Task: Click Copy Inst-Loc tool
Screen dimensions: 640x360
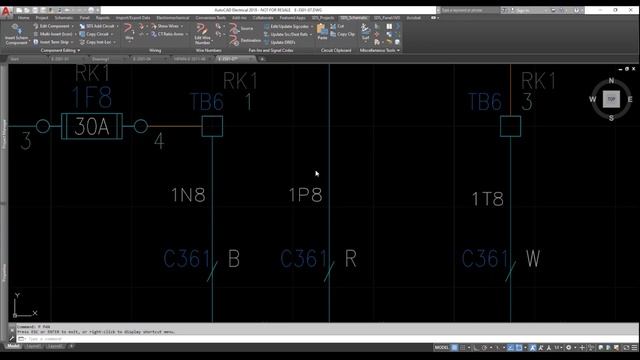Action: point(95,42)
